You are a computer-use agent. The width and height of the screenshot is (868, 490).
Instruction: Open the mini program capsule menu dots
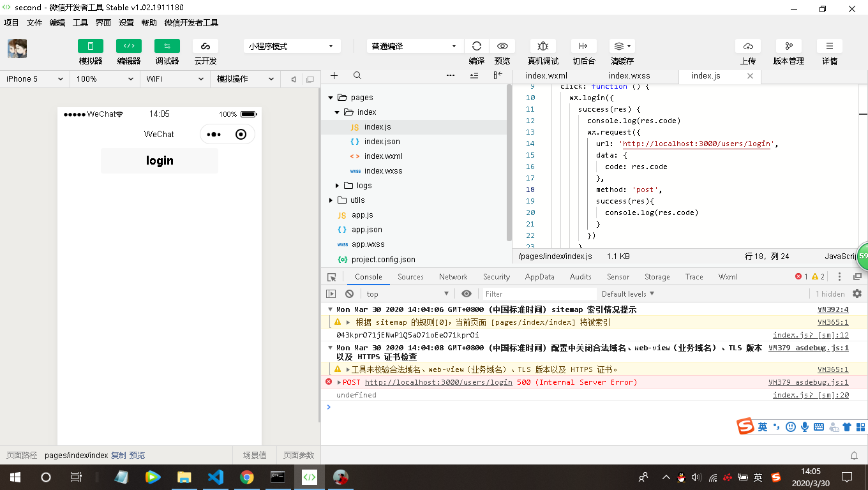(x=214, y=135)
